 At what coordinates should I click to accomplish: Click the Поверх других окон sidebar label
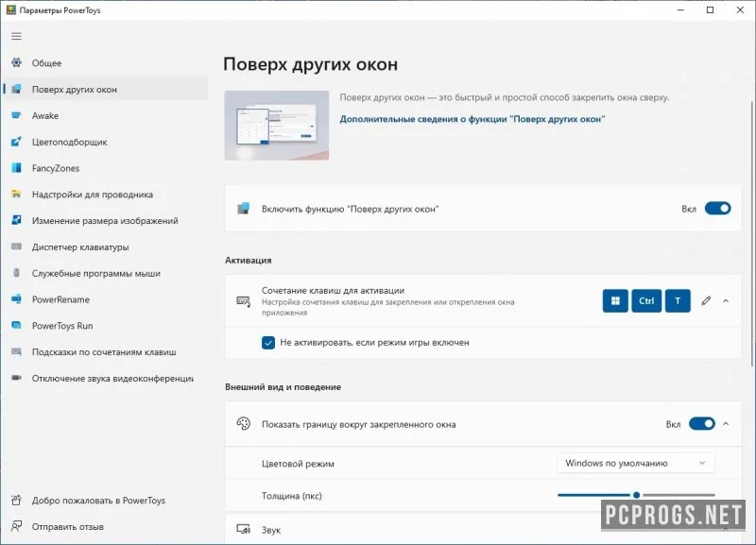click(75, 90)
